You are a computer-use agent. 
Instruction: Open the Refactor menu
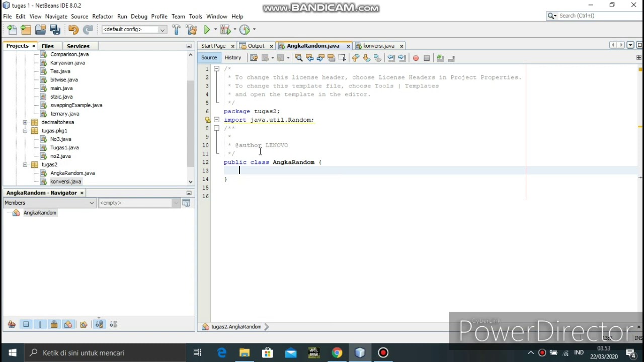[103, 17]
